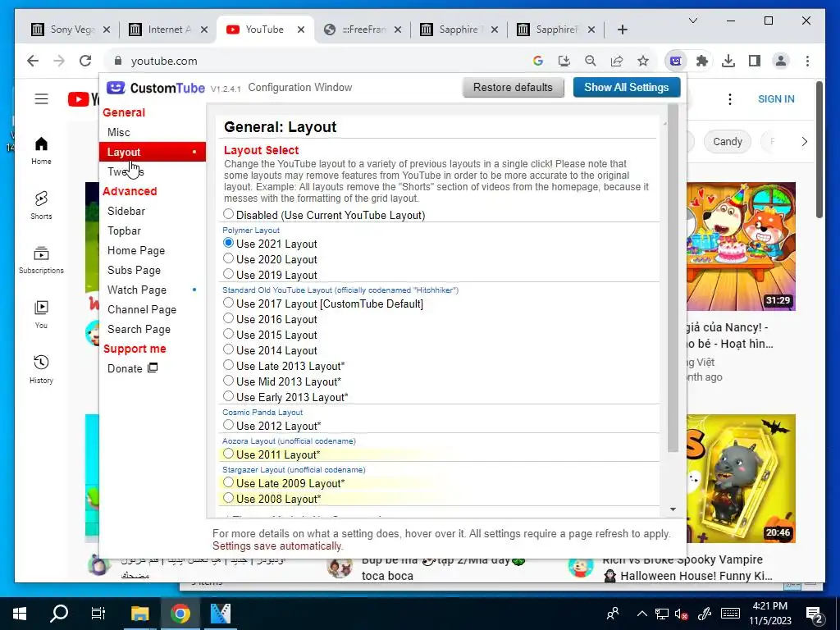840x630 pixels.
Task: Select Use Mid 2013 Layout
Action: coord(228,381)
